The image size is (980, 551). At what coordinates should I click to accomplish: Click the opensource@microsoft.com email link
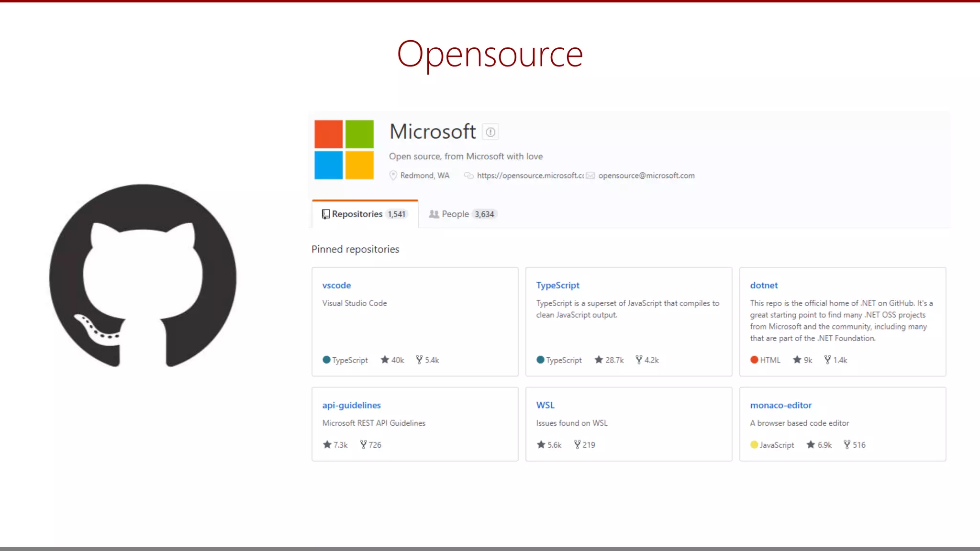646,176
